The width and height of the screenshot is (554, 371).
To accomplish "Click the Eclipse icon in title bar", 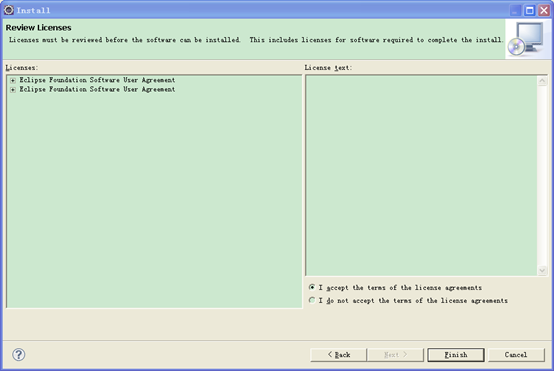I will coord(9,10).
